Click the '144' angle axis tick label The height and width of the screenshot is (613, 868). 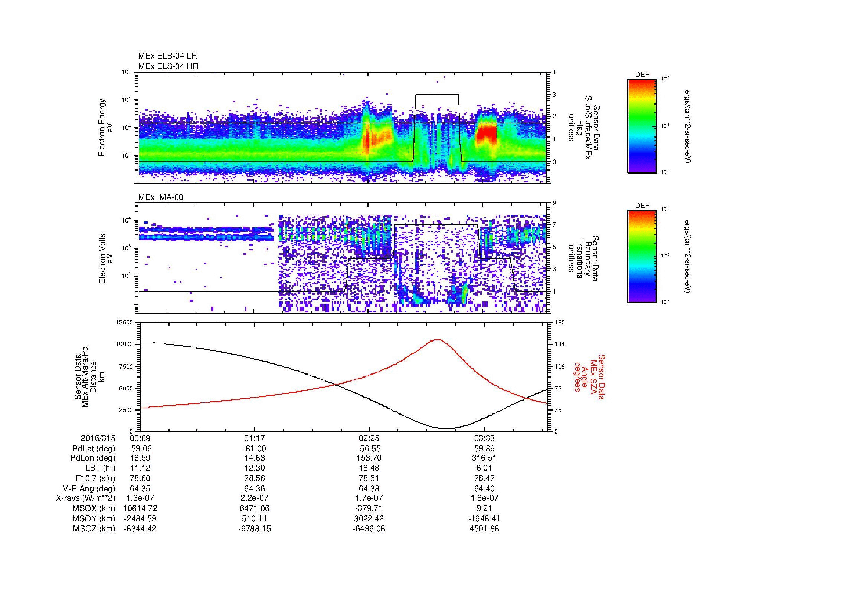click(x=560, y=344)
